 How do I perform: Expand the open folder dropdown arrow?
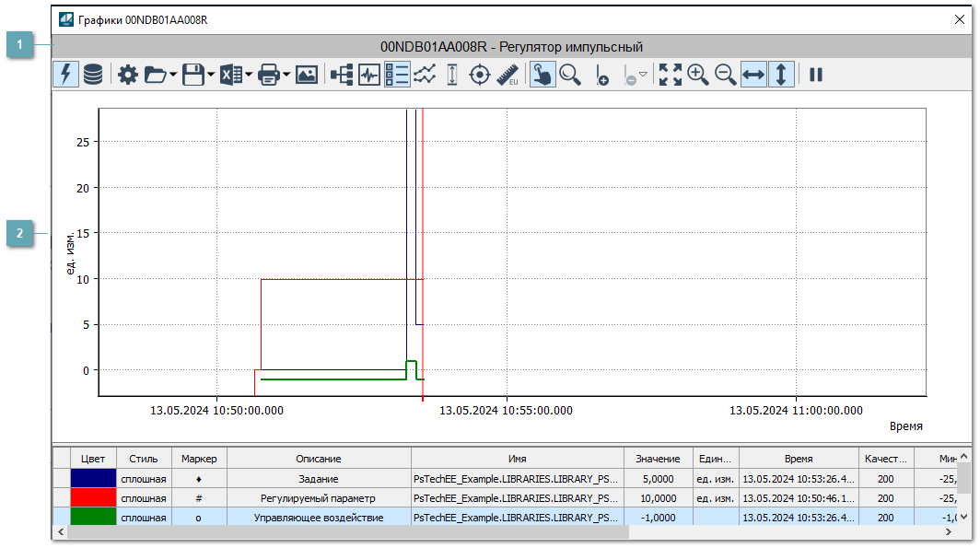click(x=172, y=76)
